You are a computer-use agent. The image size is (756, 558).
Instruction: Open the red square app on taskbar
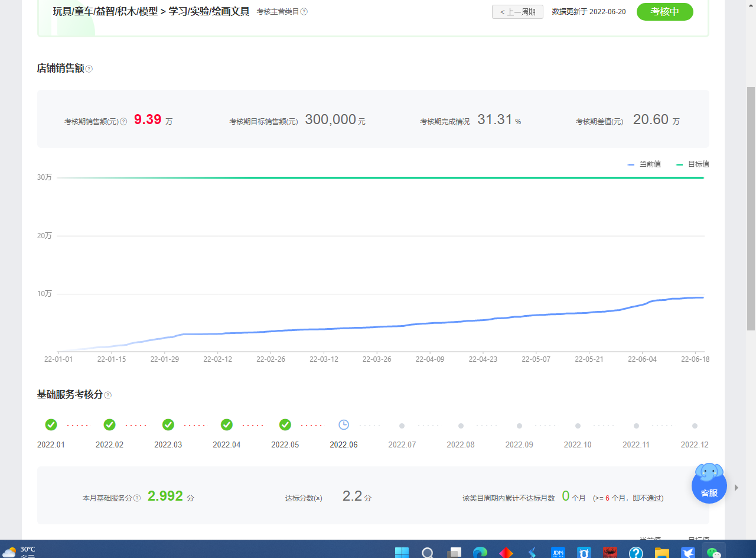[610, 553]
